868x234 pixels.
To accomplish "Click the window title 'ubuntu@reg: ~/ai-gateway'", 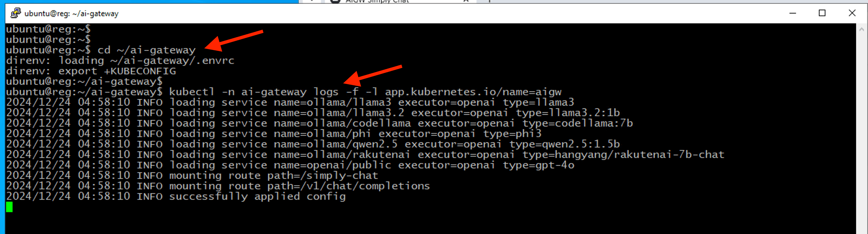I will pyautogui.click(x=72, y=13).
